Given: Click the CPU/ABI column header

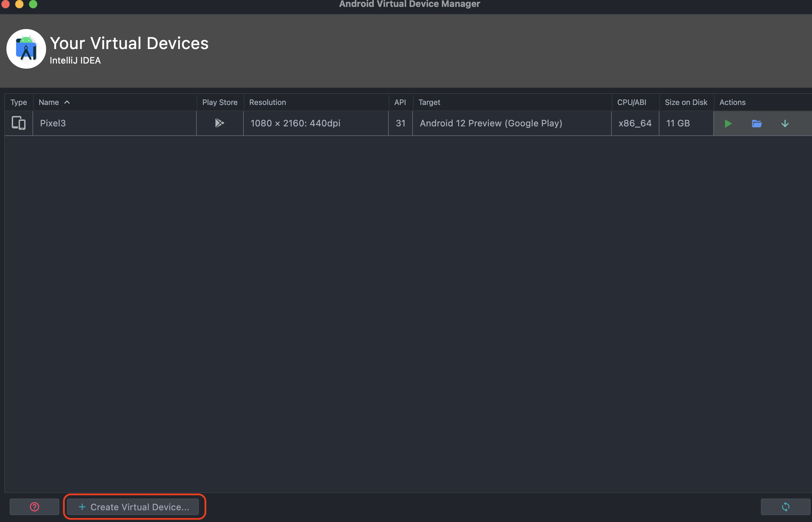Looking at the screenshot, I should [631, 102].
